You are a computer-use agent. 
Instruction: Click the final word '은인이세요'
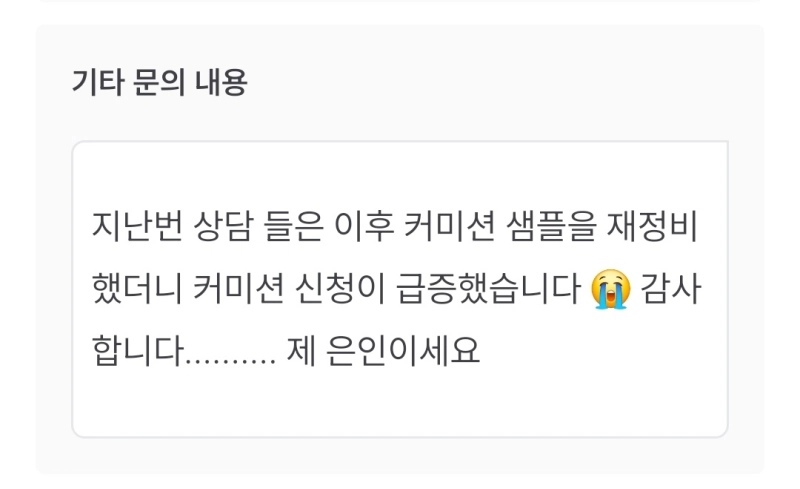[403, 351]
